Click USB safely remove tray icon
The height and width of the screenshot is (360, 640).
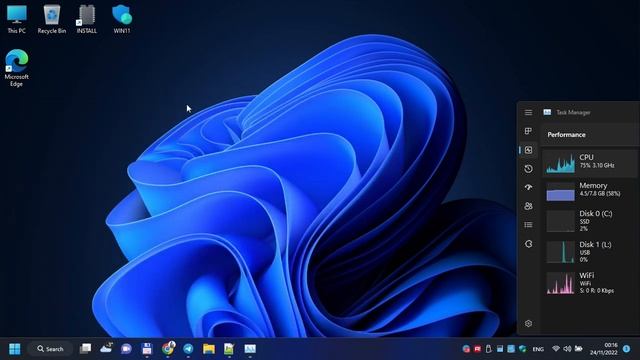click(x=489, y=349)
